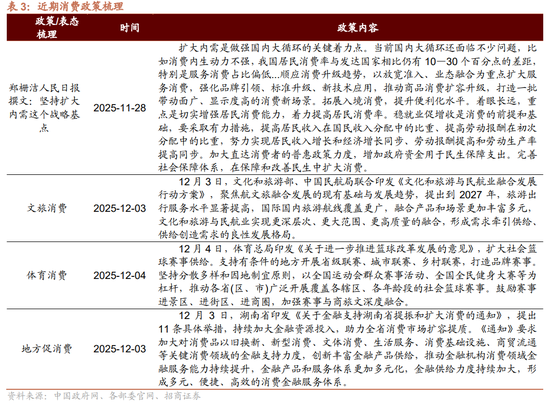The image size is (550, 407).
Task: Click the table title 表3: 近期消费政策梳理
Action: click(x=66, y=6)
